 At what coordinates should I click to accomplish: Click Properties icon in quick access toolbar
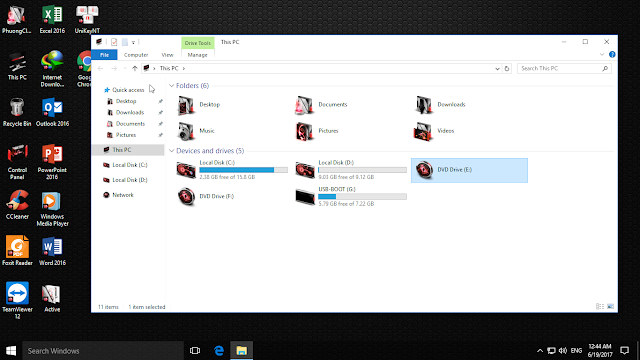114,42
